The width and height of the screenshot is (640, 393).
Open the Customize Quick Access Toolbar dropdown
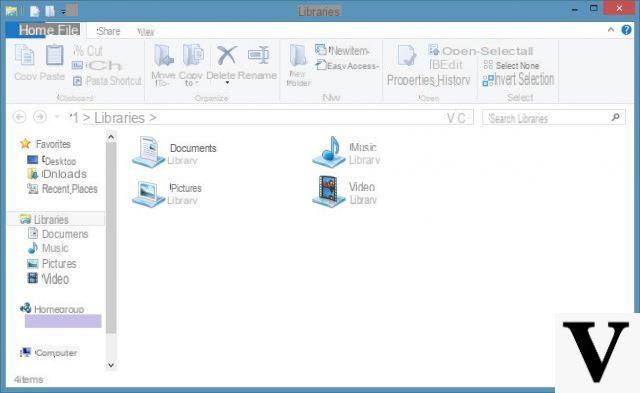[x=63, y=12]
